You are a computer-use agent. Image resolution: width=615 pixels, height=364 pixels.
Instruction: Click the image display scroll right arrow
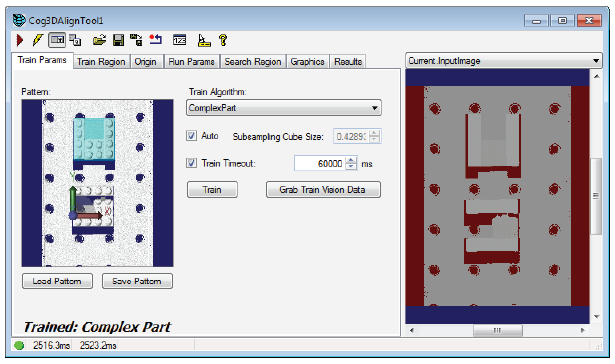point(583,330)
